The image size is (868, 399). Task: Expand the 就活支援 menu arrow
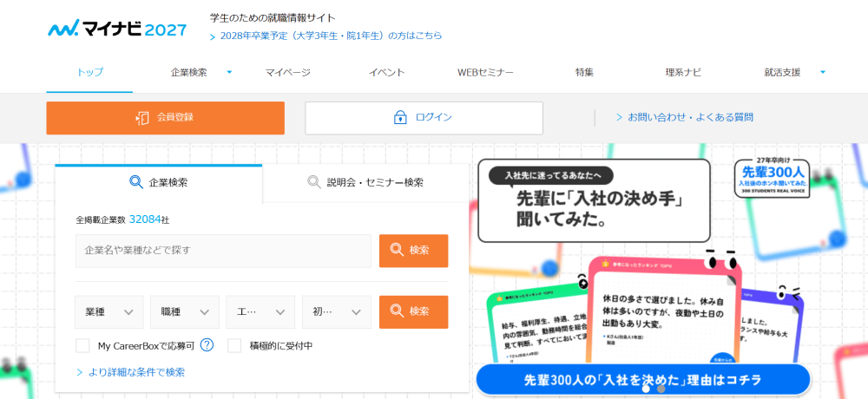823,72
